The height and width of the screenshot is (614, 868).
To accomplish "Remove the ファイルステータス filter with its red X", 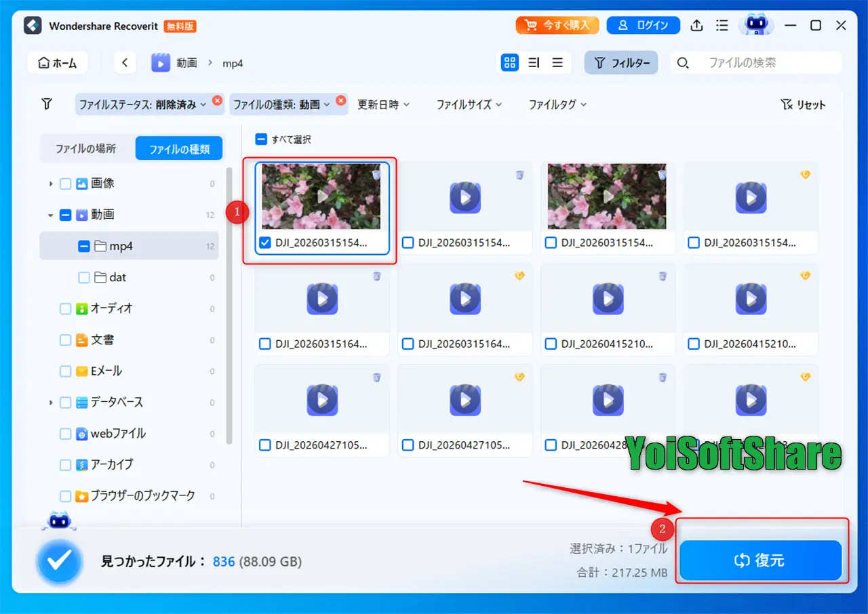I will coord(217,100).
